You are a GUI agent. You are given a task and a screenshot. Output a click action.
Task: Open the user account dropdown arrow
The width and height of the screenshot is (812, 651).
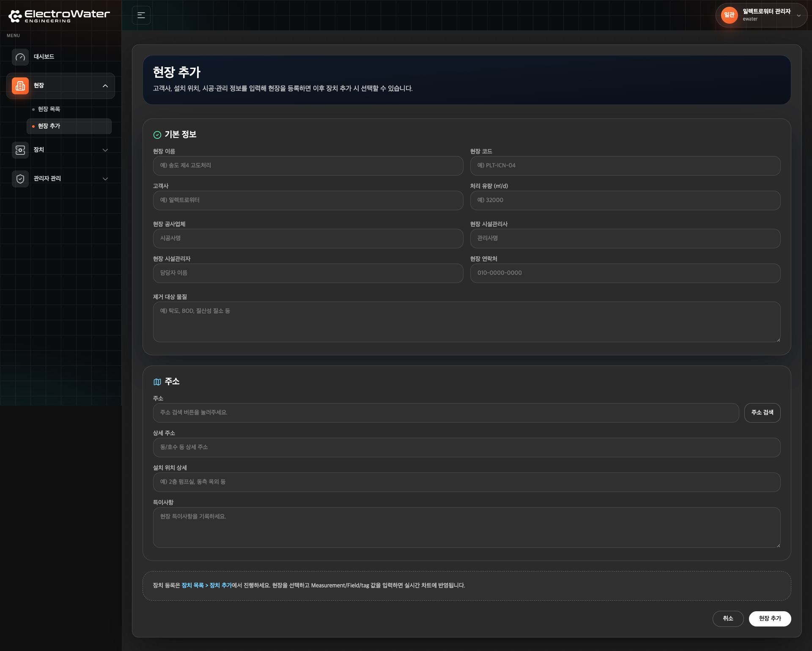pyautogui.click(x=799, y=16)
